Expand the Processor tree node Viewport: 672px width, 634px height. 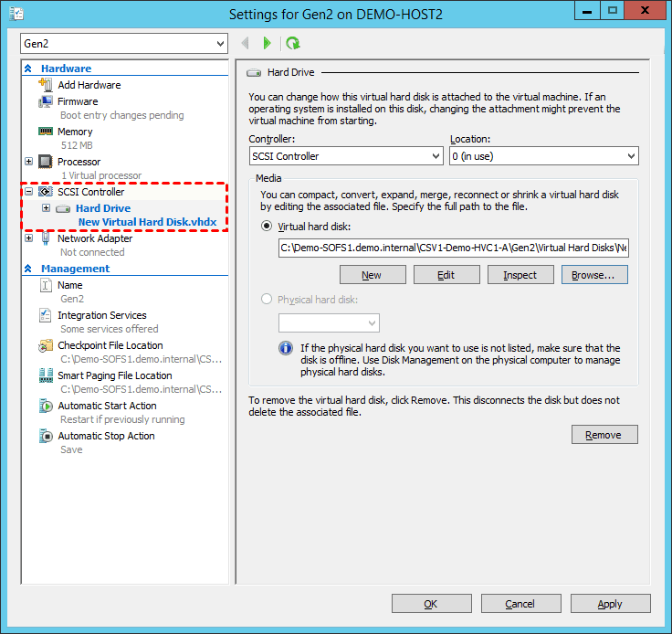click(x=28, y=161)
